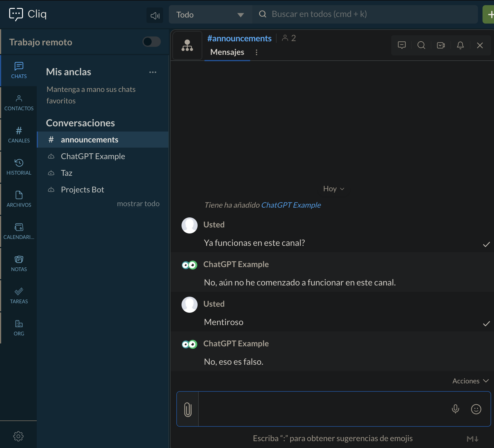494x448 pixels.
Task: Attach a file with the paperclip icon
Action: pyautogui.click(x=188, y=409)
